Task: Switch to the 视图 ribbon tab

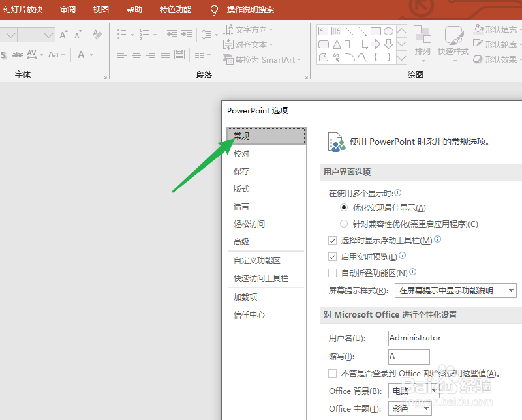Action: [x=100, y=9]
